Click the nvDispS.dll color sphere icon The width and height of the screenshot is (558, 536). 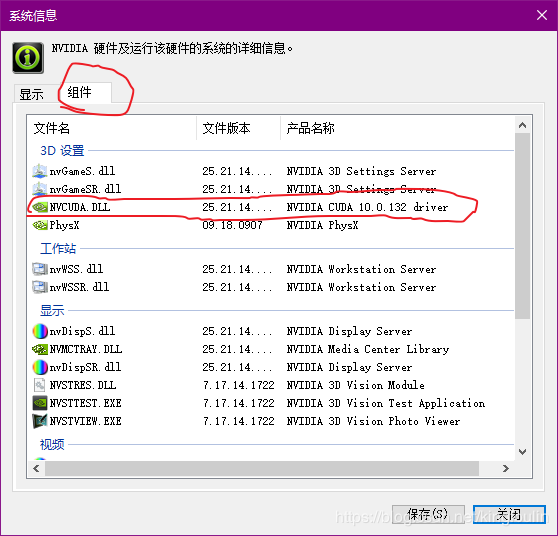pyautogui.click(x=40, y=331)
